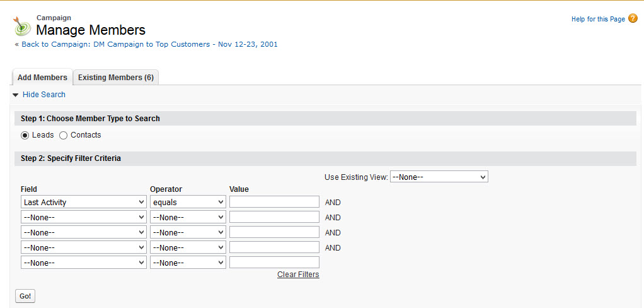Open the Use Existing View dropdown

[x=439, y=177]
